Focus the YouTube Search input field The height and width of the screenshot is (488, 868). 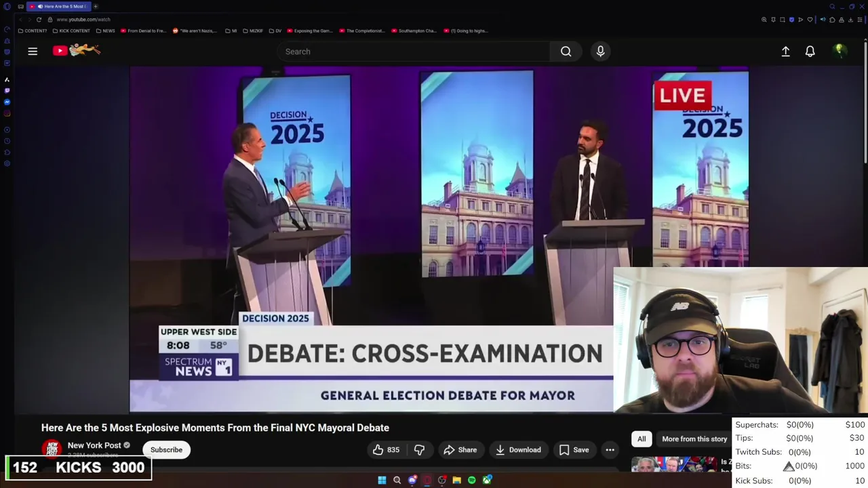(414, 52)
